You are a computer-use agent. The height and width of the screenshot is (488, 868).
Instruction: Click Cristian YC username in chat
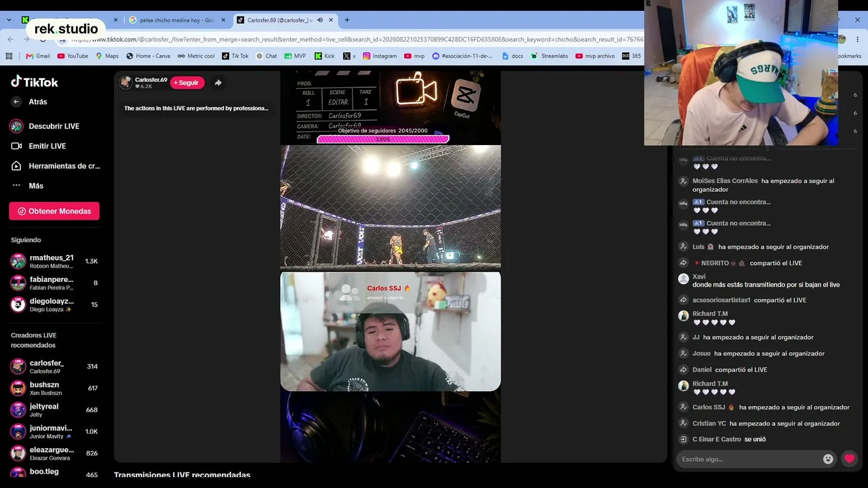[x=709, y=424]
